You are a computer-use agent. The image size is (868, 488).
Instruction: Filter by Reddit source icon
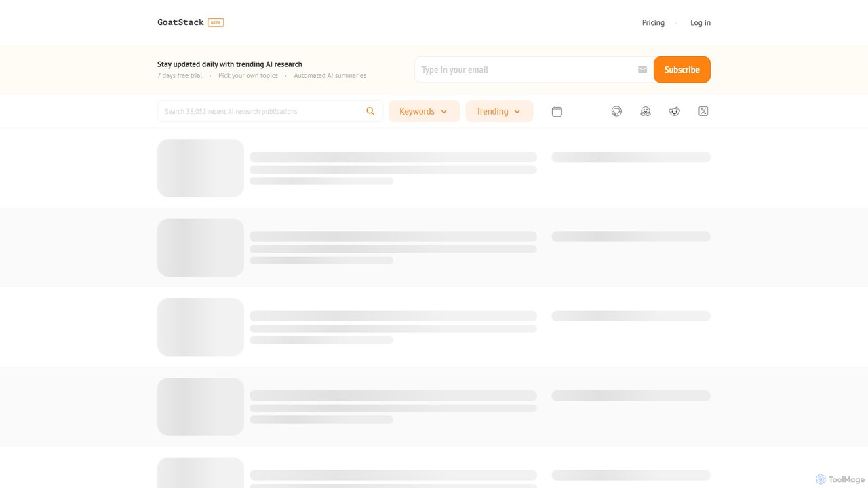pos(674,111)
